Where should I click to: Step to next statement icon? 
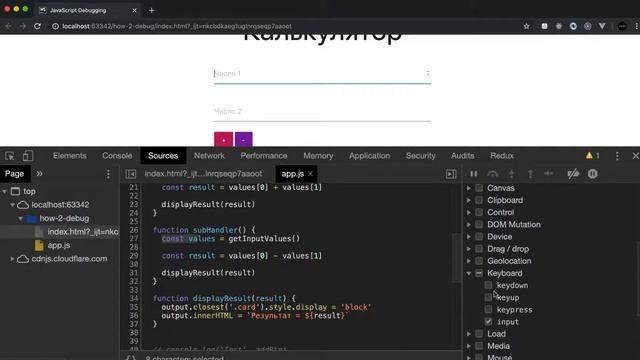(x=549, y=174)
